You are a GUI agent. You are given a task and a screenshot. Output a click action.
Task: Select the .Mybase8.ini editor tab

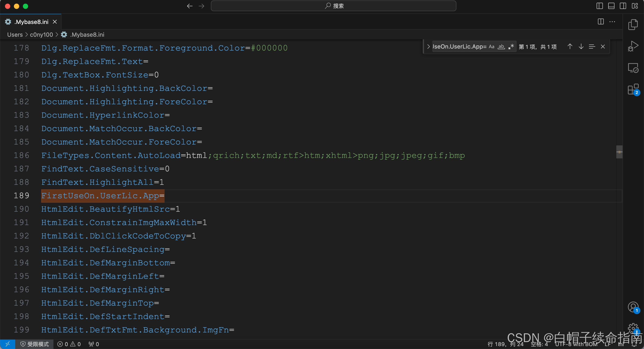tap(31, 22)
